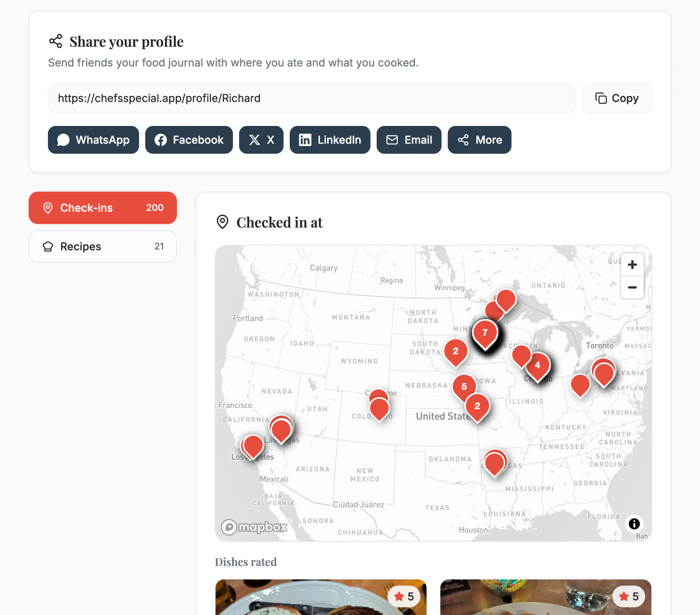This screenshot has height=615, width=700.
Task: Zoom in on the map
Action: [632, 265]
